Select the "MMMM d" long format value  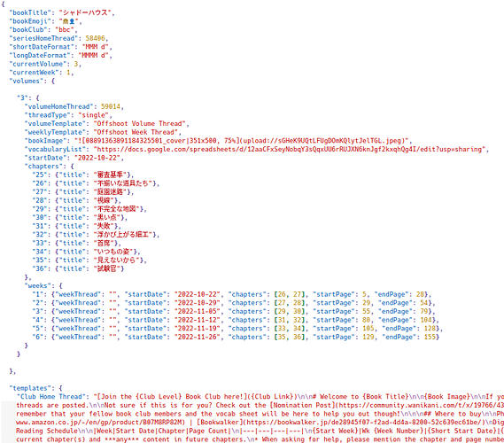pyautogui.click(x=93, y=55)
